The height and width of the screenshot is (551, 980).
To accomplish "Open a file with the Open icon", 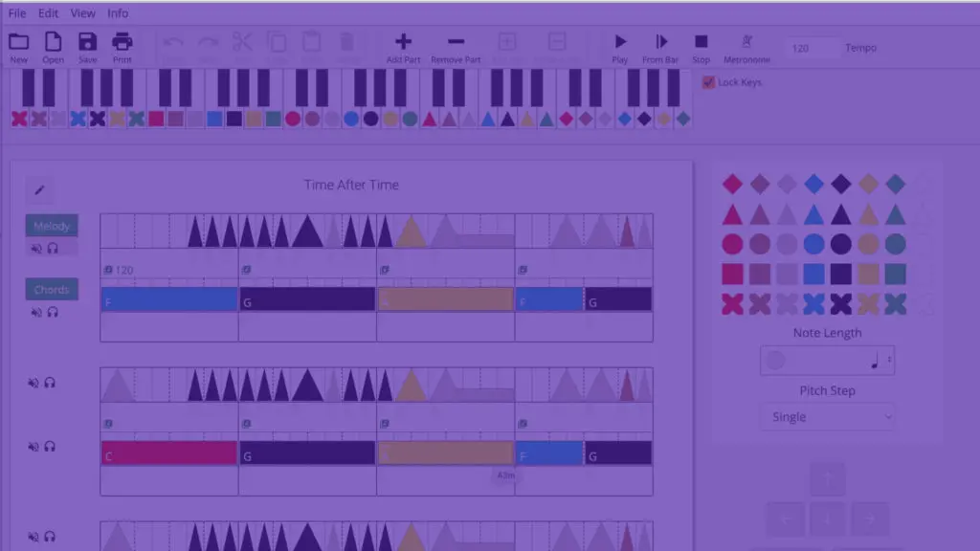I will (53, 42).
